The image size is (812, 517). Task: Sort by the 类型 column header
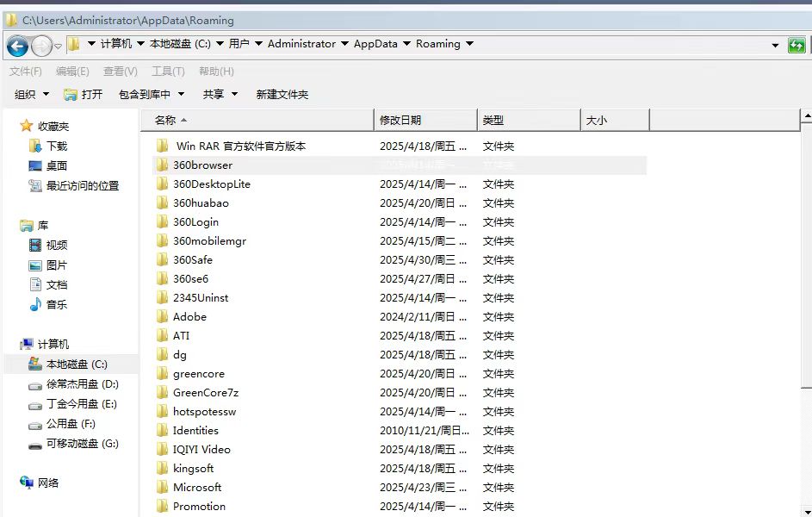click(x=529, y=120)
